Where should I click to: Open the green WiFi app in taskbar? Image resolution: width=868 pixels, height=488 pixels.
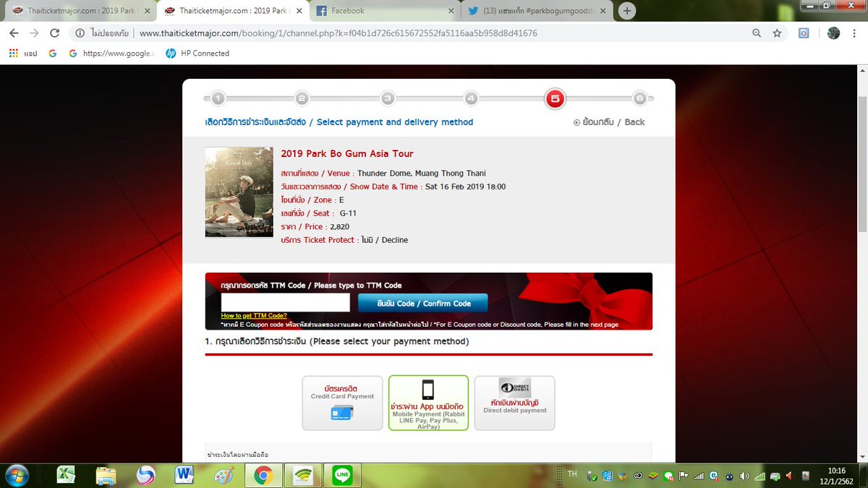pos(302,475)
